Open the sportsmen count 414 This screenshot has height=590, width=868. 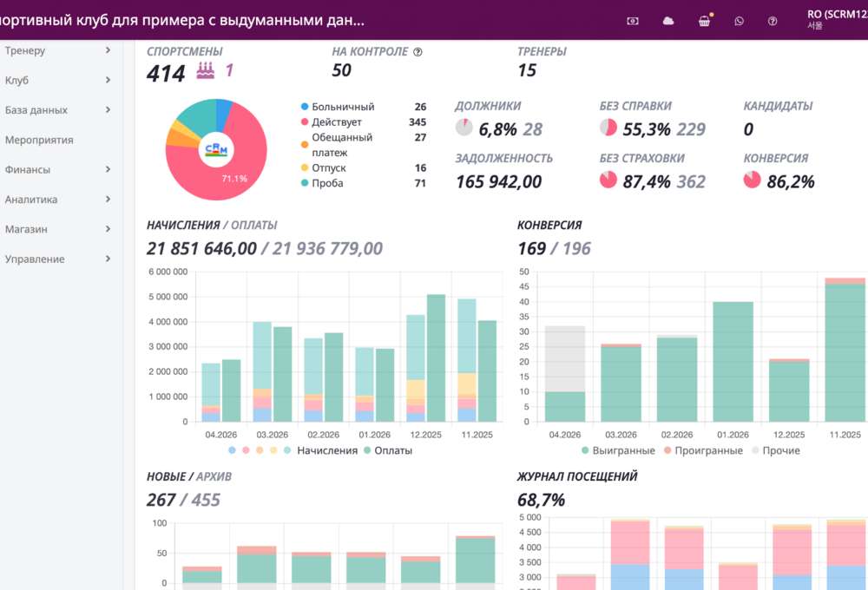[166, 73]
